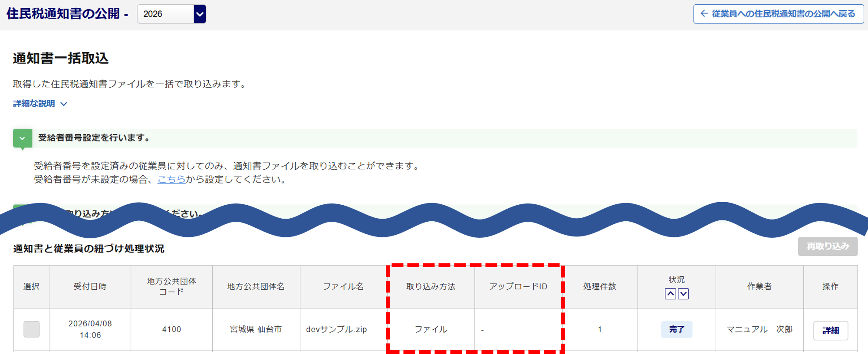The image size is (868, 354).
Task: Click the アップロードID column header
Action: point(519,287)
